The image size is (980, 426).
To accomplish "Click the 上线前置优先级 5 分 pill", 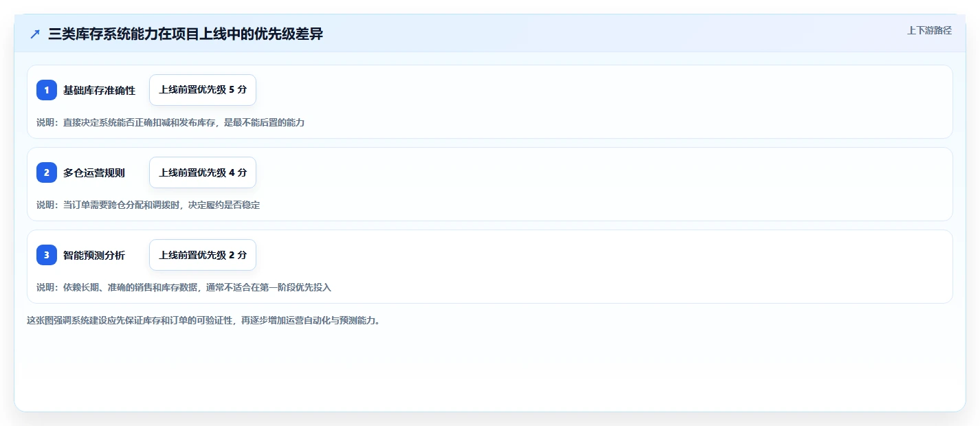I will tap(203, 90).
